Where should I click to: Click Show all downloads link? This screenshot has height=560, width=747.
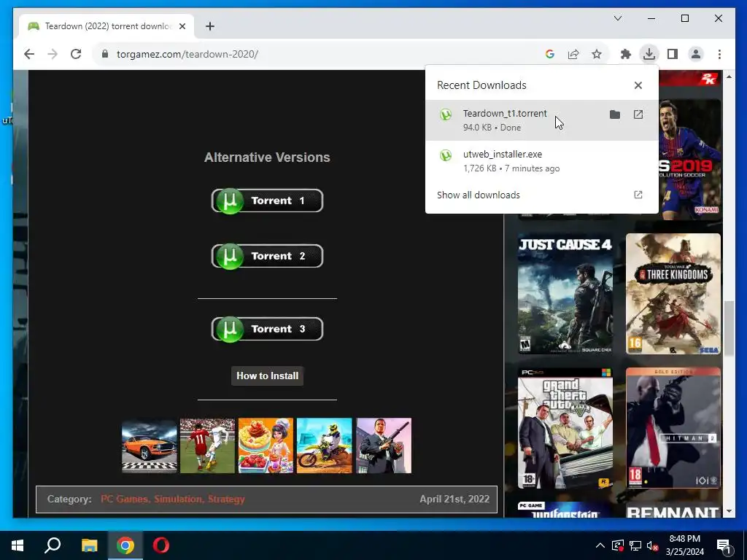pos(479,195)
